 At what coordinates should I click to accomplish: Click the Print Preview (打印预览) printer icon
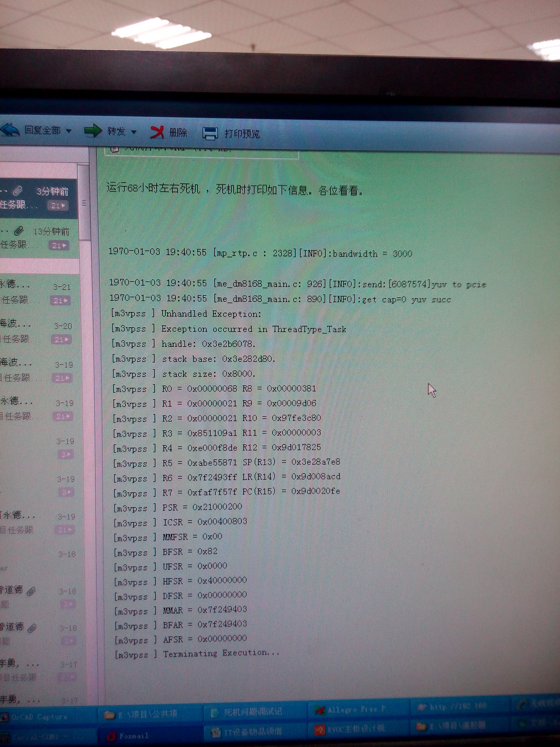(210, 133)
